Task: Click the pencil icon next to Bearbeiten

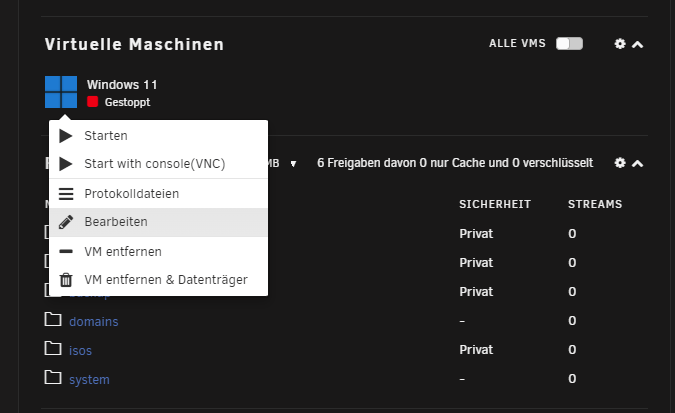Action: [66, 222]
